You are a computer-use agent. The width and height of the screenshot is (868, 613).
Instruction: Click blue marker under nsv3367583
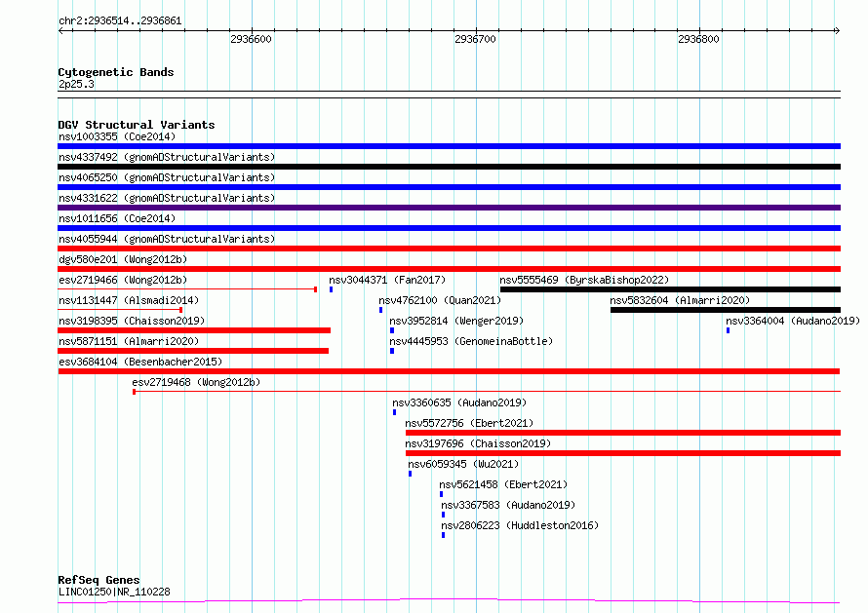pos(443,515)
